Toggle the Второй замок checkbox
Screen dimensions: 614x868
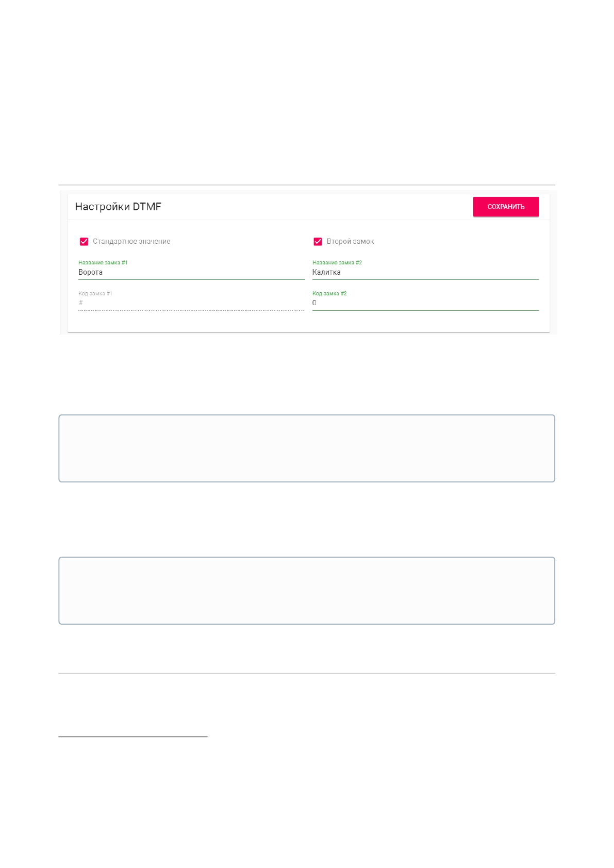coord(318,241)
